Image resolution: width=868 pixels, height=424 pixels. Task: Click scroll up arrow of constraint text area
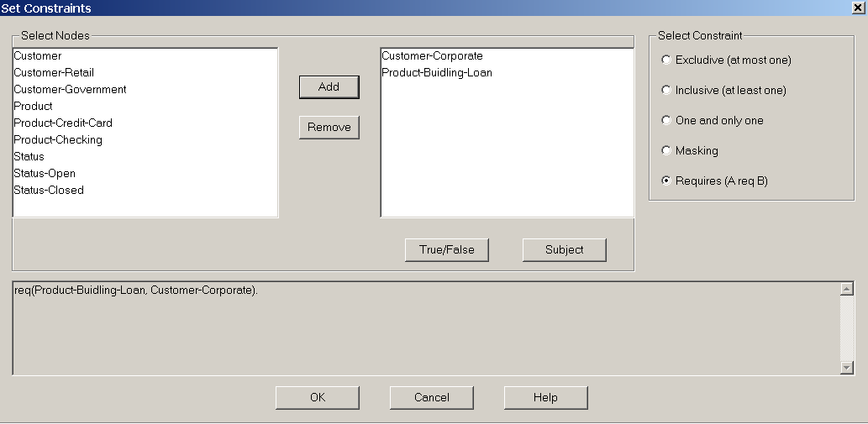[846, 289]
